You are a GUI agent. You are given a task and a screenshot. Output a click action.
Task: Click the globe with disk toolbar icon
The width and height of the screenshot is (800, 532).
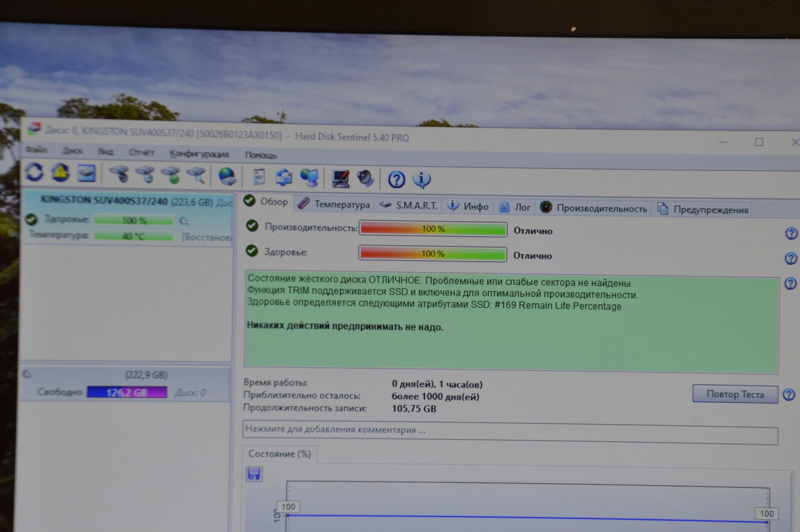pos(227,176)
